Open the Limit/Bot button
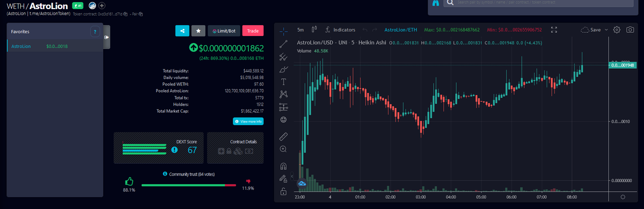Viewport: 644px width, 209px height. click(223, 31)
